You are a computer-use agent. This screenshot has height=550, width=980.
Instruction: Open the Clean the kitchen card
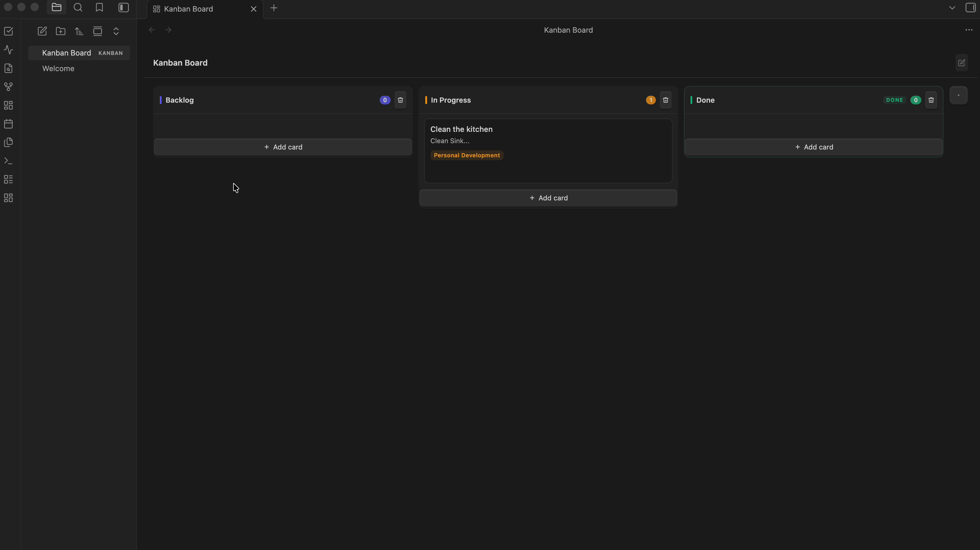548,151
